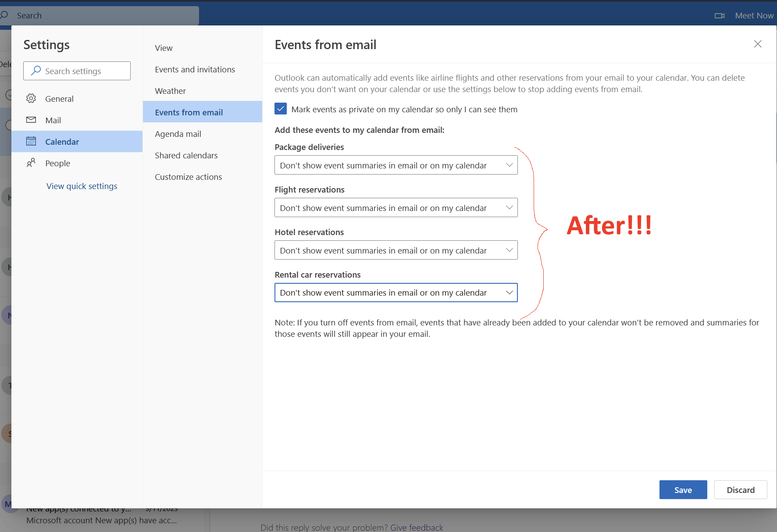Image resolution: width=777 pixels, height=532 pixels.
Task: Expand the Rental car reservations dropdown
Action: point(396,293)
